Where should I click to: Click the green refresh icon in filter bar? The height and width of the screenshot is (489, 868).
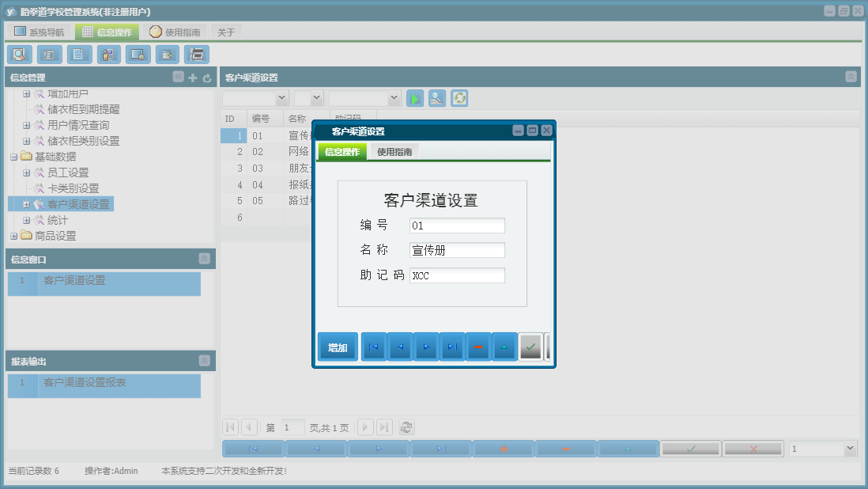tap(459, 99)
